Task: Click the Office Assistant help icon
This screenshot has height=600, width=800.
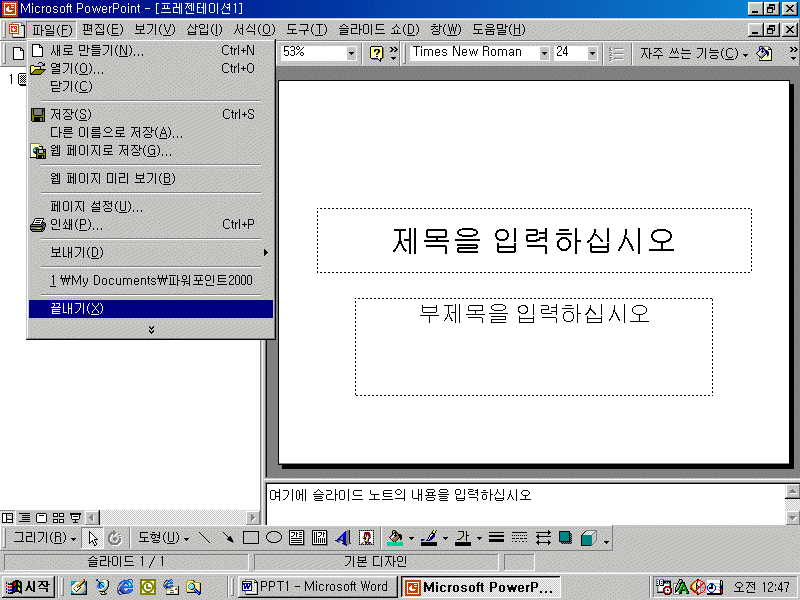Action: point(377,53)
